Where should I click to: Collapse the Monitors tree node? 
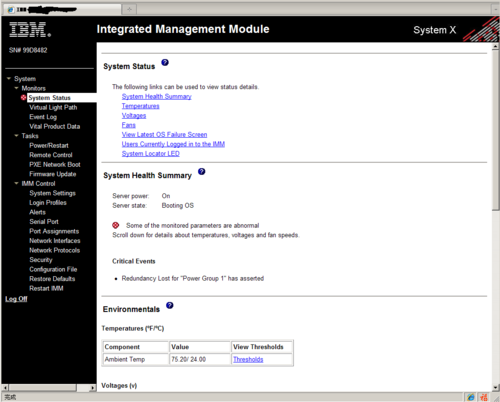tap(16, 88)
